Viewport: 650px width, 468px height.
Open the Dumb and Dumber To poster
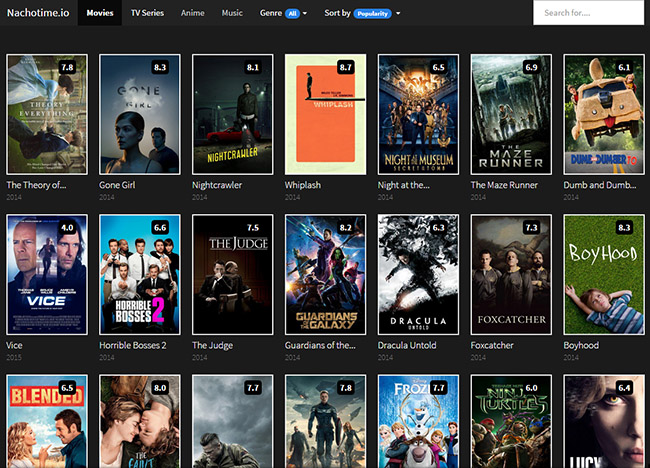604,114
